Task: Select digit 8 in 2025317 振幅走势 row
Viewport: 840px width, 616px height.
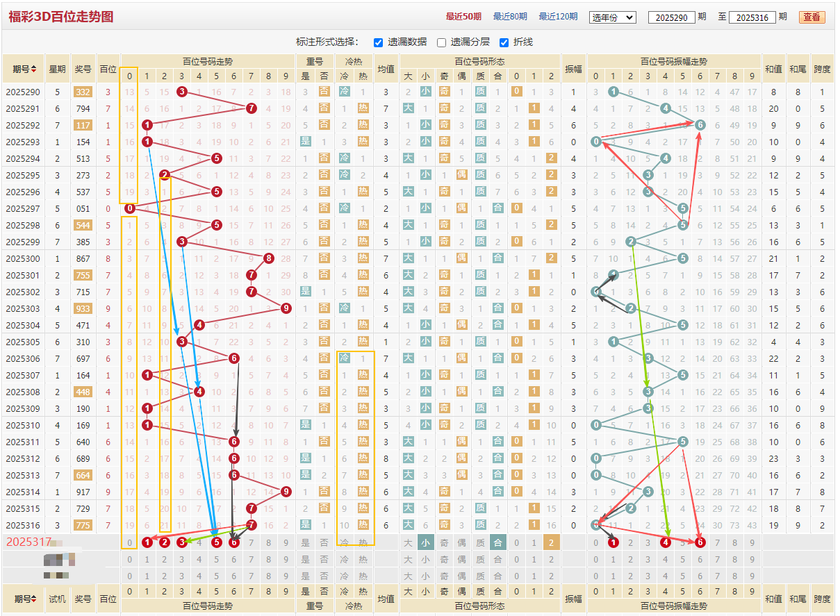Action: pos(735,542)
